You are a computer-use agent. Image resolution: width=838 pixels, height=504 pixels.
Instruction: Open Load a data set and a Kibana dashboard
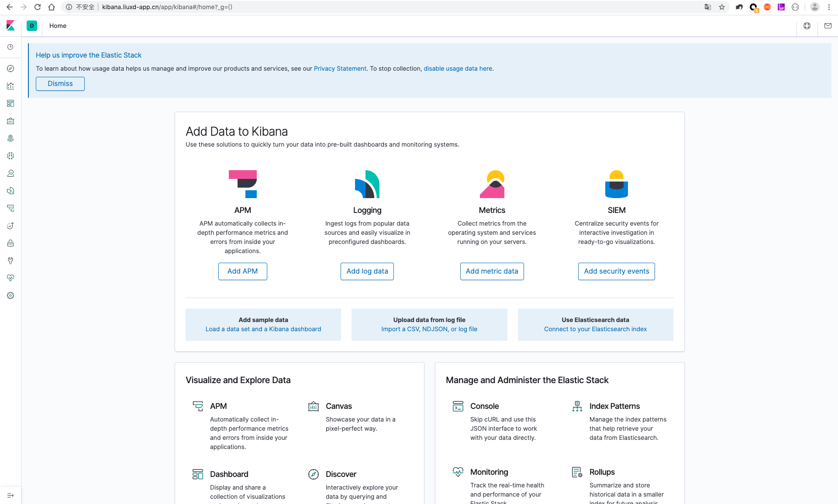coord(263,329)
